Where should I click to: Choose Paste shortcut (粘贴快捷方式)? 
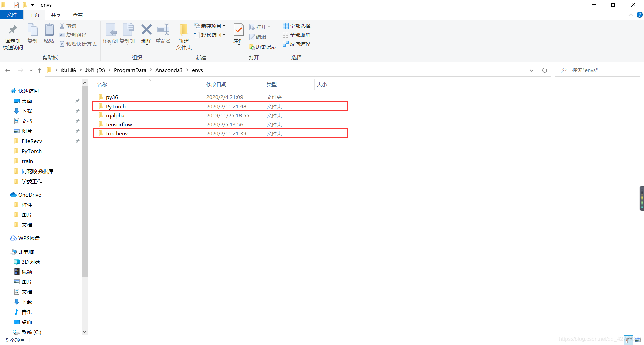78,44
